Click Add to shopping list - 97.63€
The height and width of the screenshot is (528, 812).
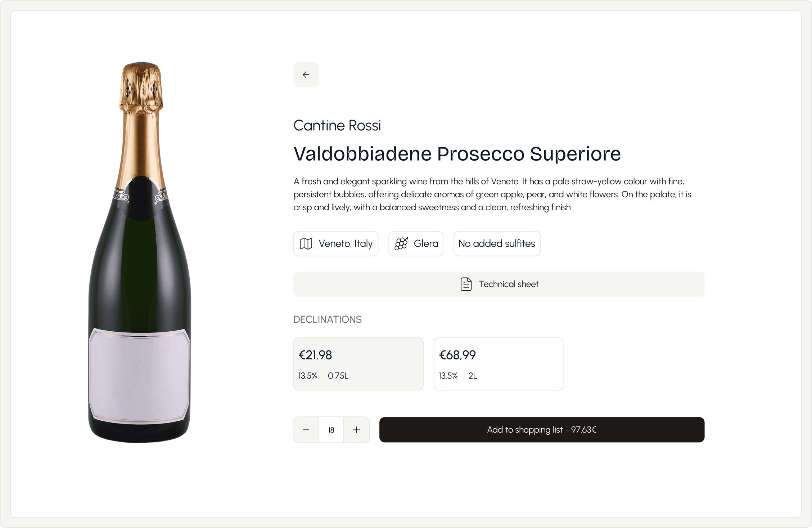pos(542,429)
